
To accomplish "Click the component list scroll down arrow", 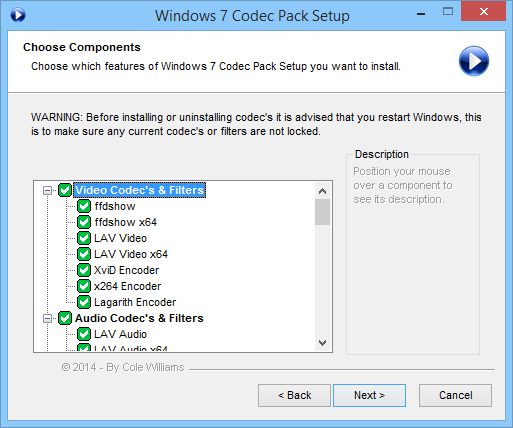I will pyautogui.click(x=322, y=343).
